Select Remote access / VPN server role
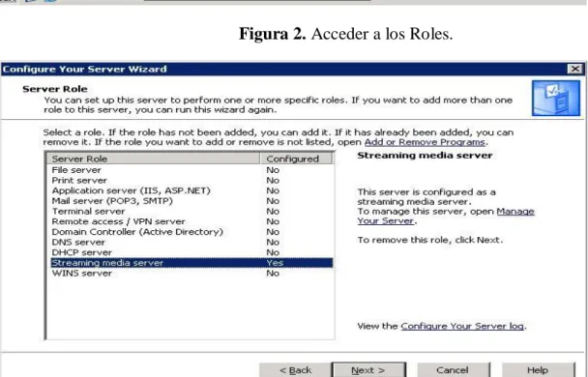 (191, 221)
